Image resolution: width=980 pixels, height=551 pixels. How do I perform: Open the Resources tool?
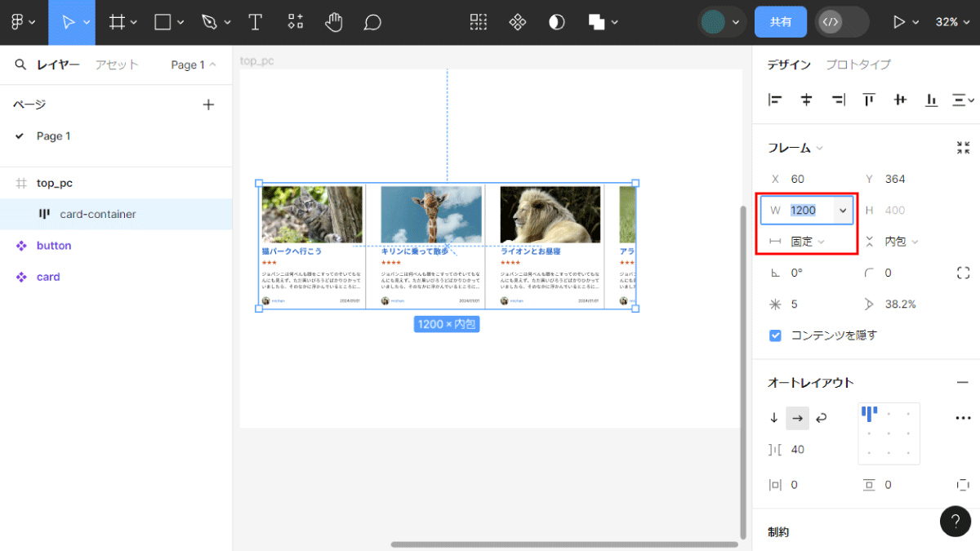coord(296,22)
